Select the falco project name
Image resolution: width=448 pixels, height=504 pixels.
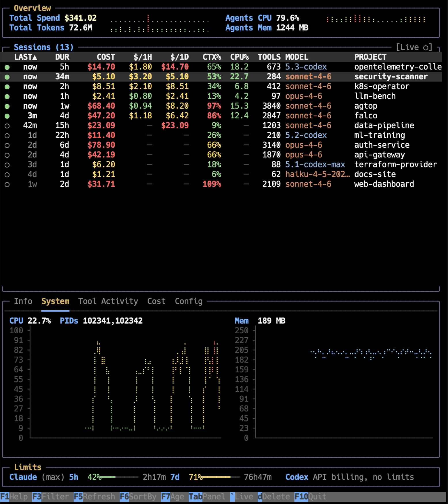pos(366,116)
